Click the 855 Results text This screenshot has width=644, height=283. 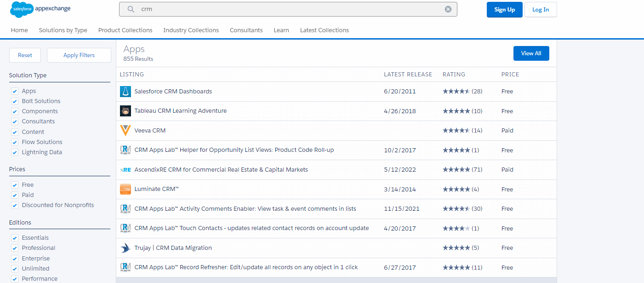click(x=138, y=59)
